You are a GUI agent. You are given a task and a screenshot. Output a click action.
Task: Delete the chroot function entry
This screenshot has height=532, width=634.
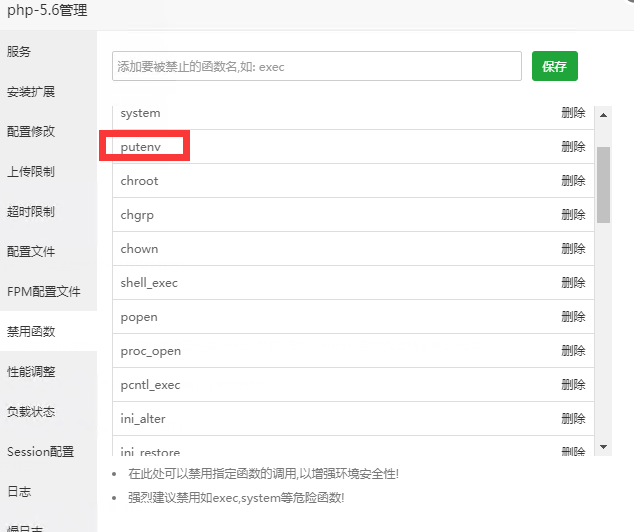point(573,181)
